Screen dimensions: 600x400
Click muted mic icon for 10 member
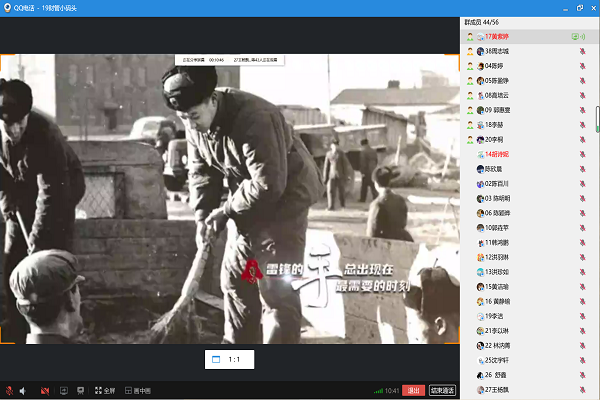point(582,228)
